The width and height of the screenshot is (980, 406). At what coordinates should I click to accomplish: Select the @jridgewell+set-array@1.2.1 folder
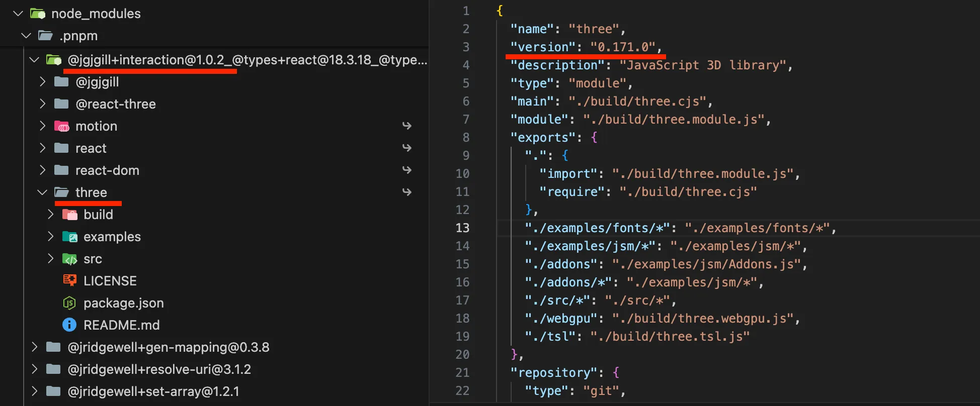(x=153, y=391)
